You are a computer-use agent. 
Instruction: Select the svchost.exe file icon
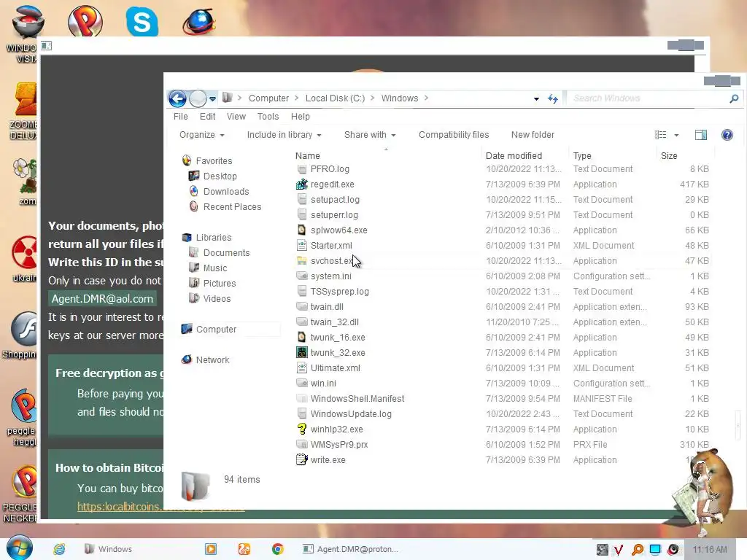coord(301,261)
